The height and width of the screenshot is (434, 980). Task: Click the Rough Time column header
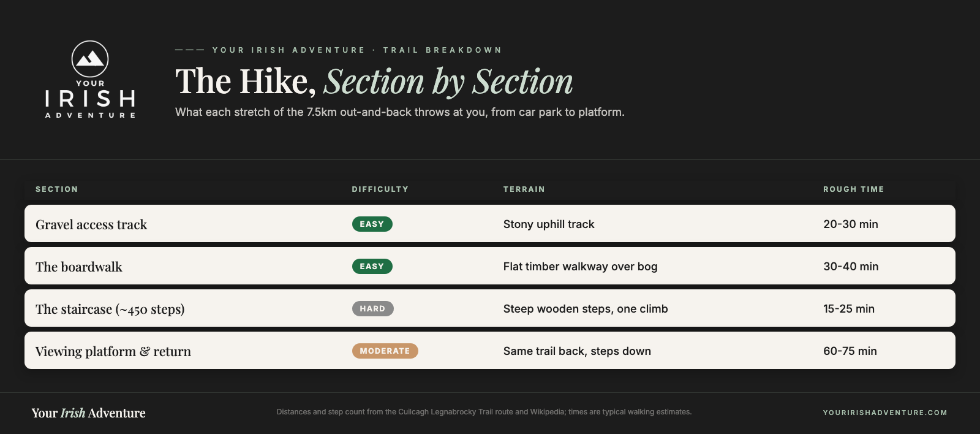pyautogui.click(x=854, y=189)
